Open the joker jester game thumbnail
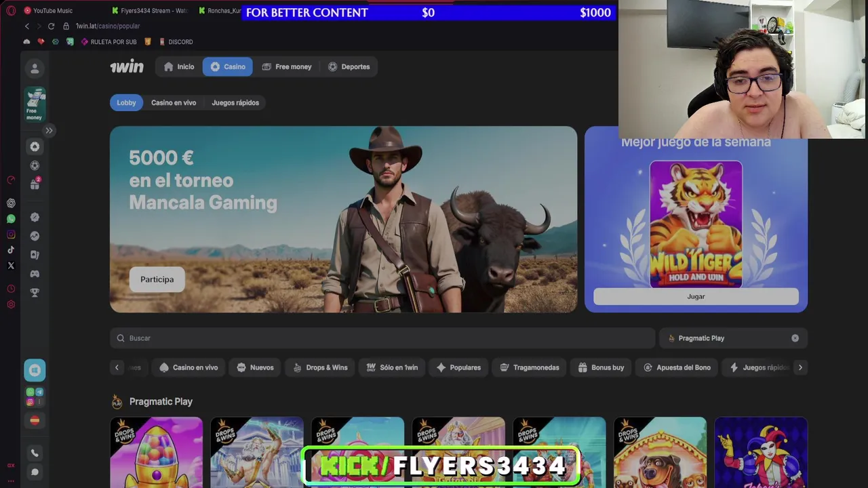 761,452
